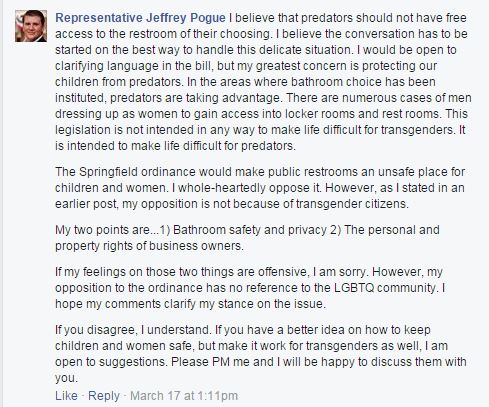
Task: Click the phrase 'Bathroom safety and privacy'
Action: tap(250, 230)
